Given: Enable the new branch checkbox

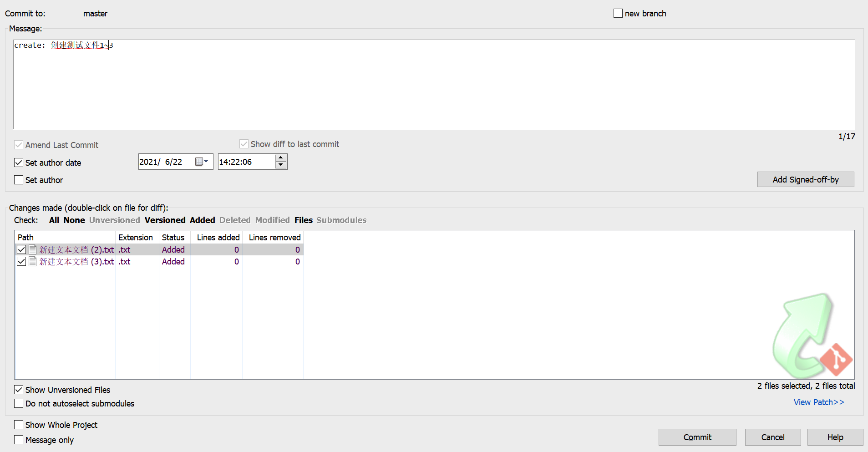Looking at the screenshot, I should (618, 13).
